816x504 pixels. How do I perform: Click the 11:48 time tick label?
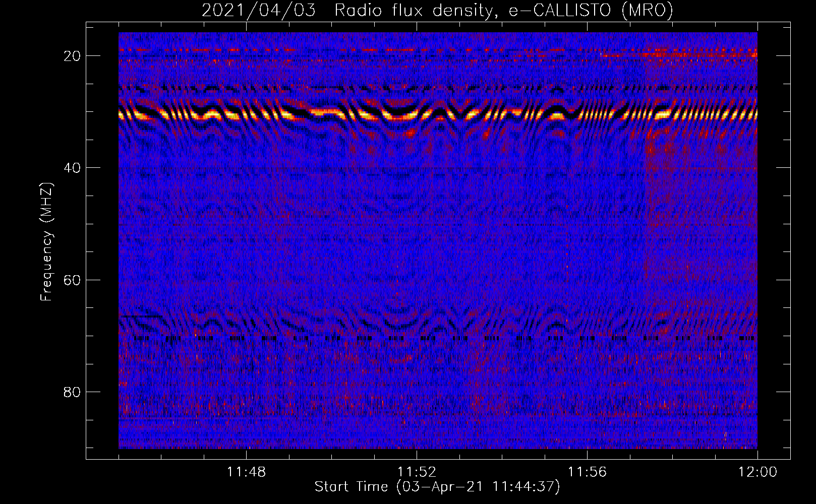pos(246,472)
